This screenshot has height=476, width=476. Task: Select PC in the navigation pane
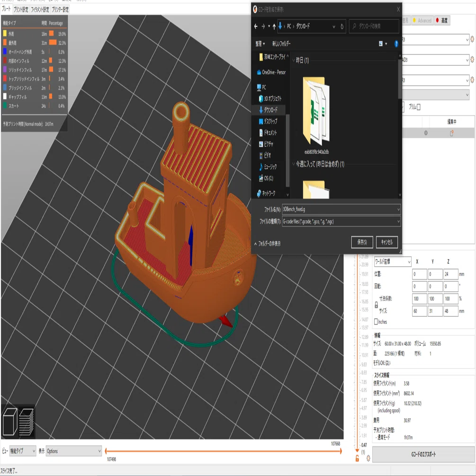point(261,87)
